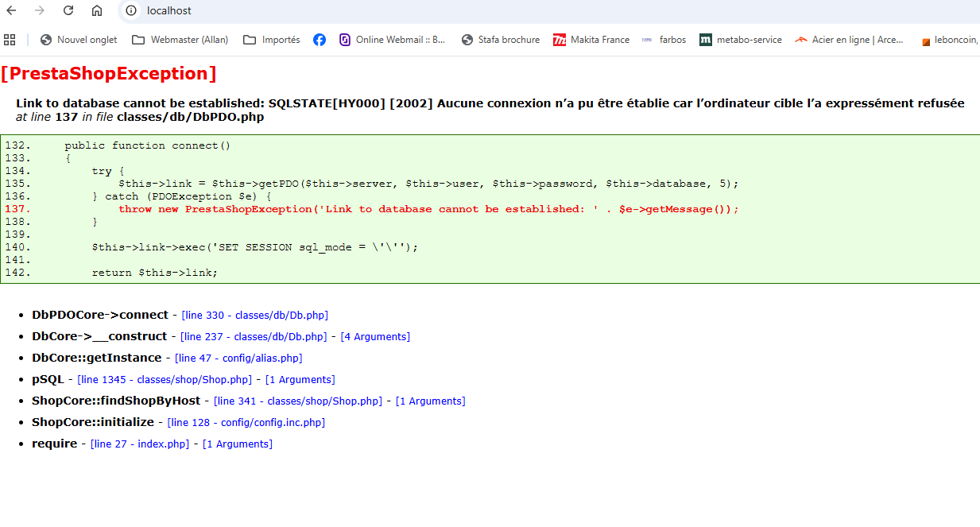Open the Acier en ligne bookmark
The width and height of the screenshot is (980, 527).
coord(849,40)
